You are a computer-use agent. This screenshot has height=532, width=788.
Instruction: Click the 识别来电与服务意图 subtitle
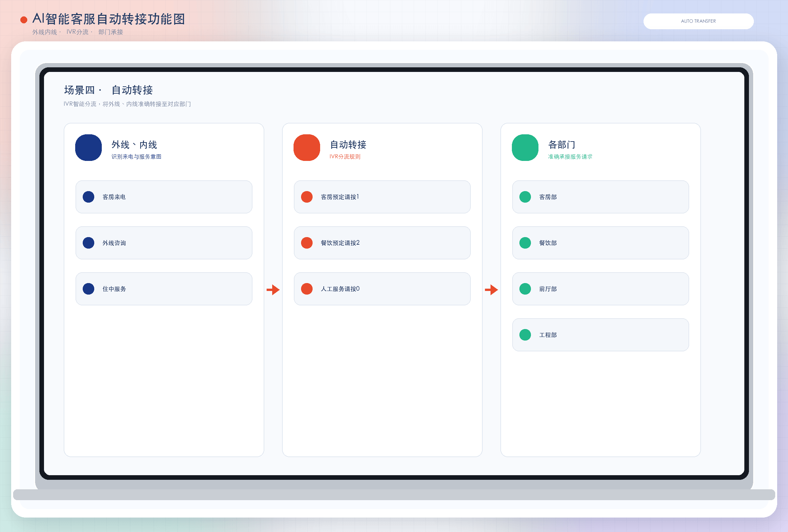(136, 157)
